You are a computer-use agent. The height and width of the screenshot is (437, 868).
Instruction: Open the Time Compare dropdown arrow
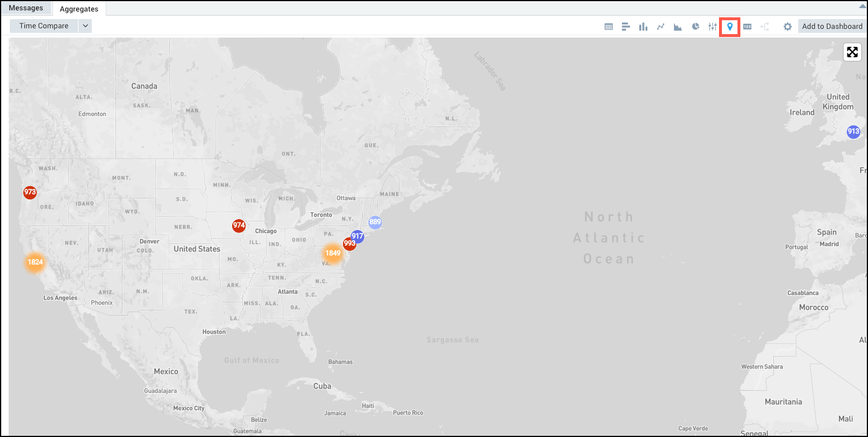click(x=85, y=25)
